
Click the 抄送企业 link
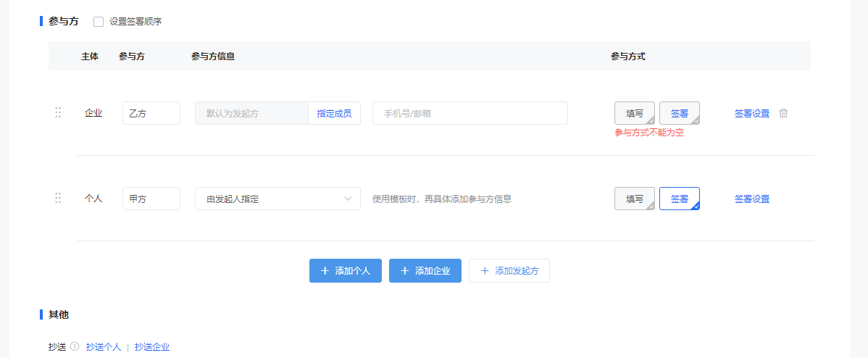pyautogui.click(x=151, y=347)
